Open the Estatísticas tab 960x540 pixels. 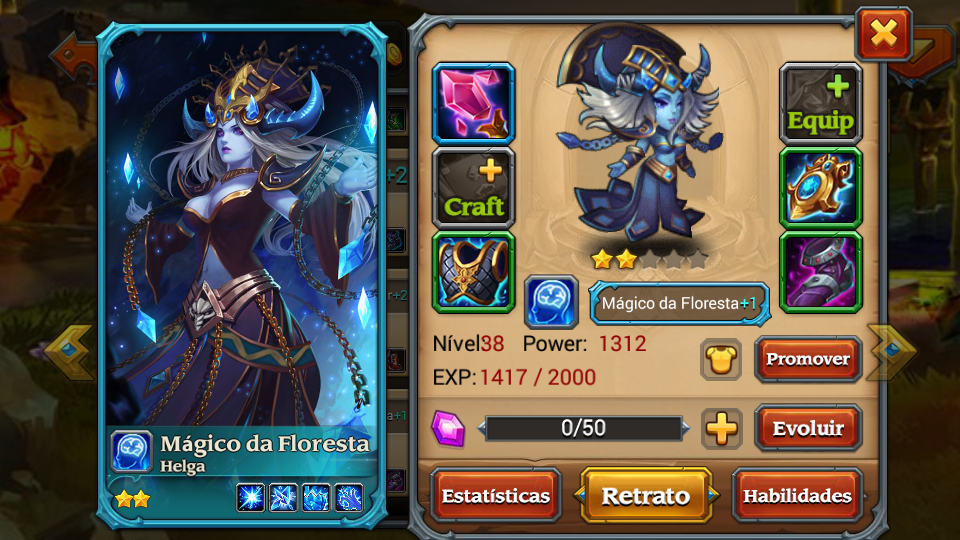[x=495, y=495]
